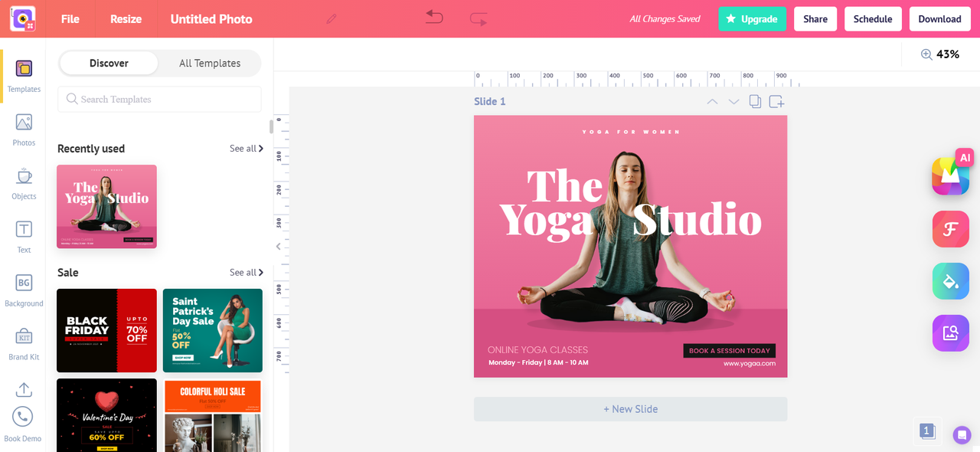This screenshot has height=452, width=980.
Task: Expand See all for Sale
Action: pyautogui.click(x=247, y=273)
